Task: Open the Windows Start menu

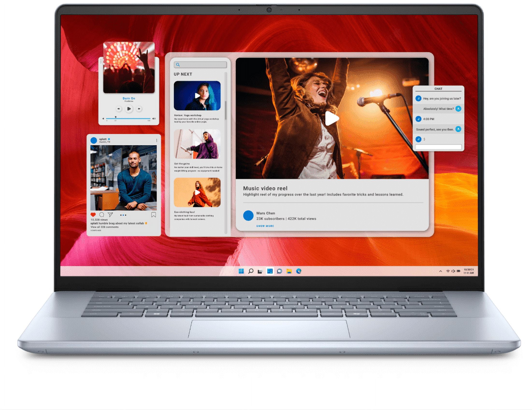Action: click(x=241, y=271)
